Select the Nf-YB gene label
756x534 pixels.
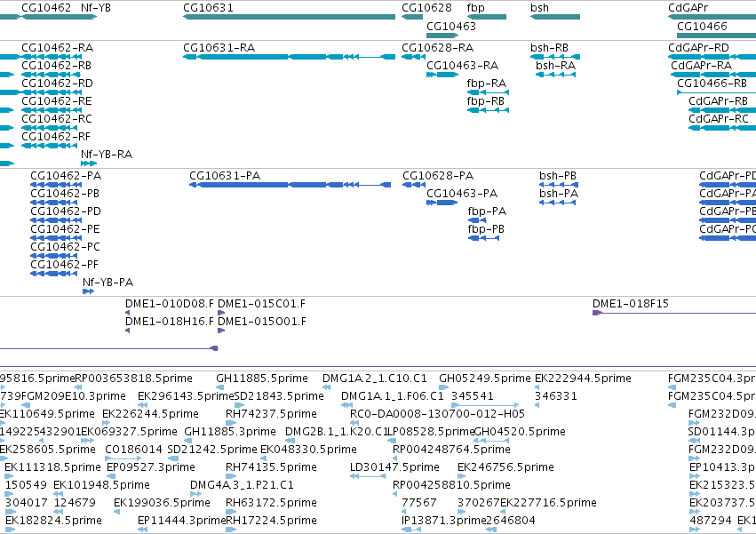point(95,8)
